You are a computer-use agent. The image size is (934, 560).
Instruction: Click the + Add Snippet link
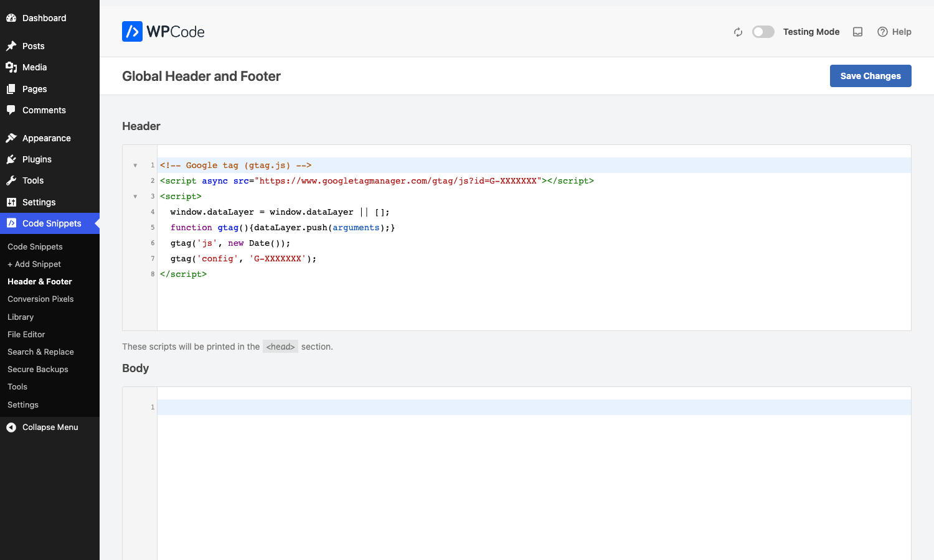pos(34,264)
